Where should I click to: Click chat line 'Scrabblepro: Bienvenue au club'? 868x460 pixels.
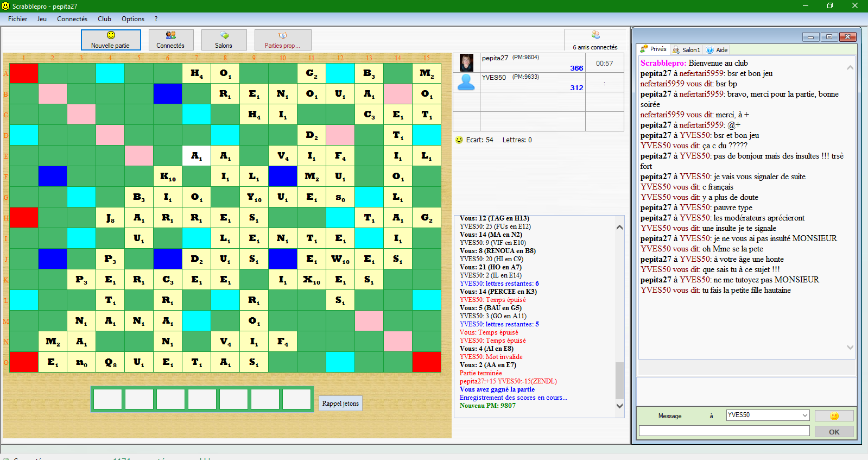point(694,63)
